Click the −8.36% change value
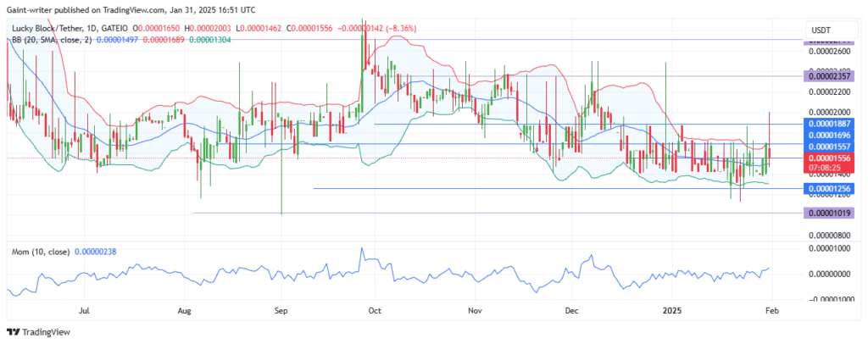Image resolution: width=868 pixels, height=344 pixels. [403, 28]
